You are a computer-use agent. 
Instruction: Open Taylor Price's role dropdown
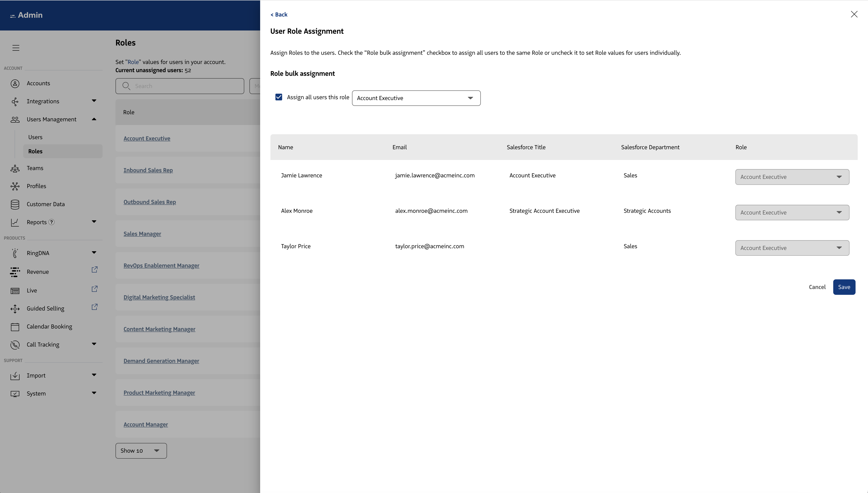click(792, 248)
